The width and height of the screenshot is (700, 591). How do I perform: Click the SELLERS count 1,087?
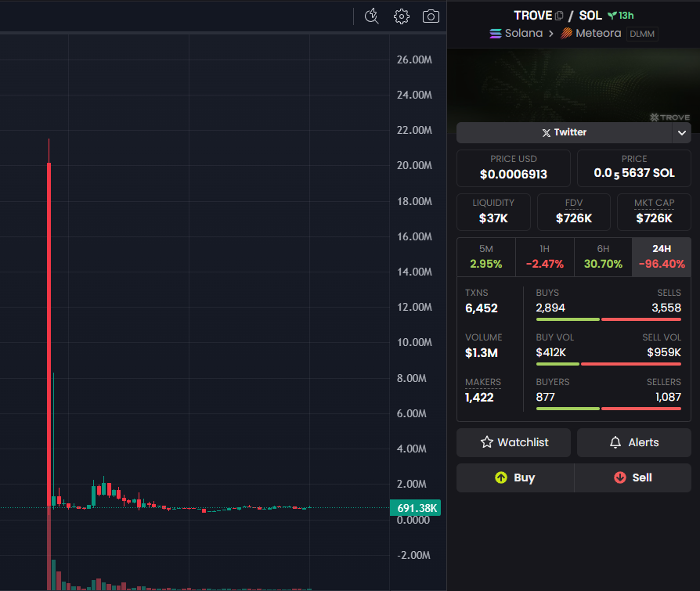click(669, 397)
